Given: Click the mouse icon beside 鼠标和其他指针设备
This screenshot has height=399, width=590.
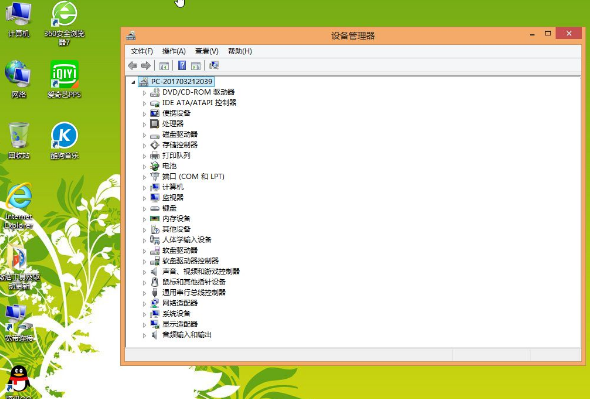Looking at the screenshot, I should point(154,282).
